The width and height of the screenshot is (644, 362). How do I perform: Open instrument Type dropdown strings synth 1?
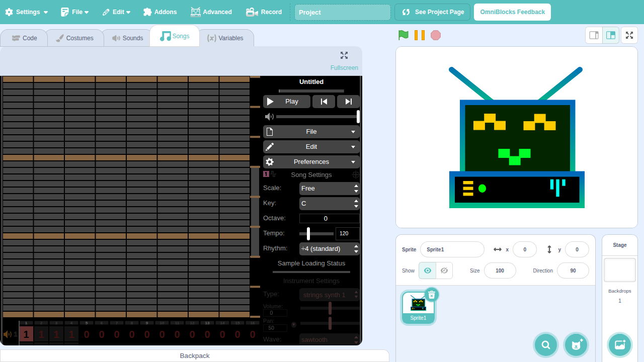(x=329, y=295)
